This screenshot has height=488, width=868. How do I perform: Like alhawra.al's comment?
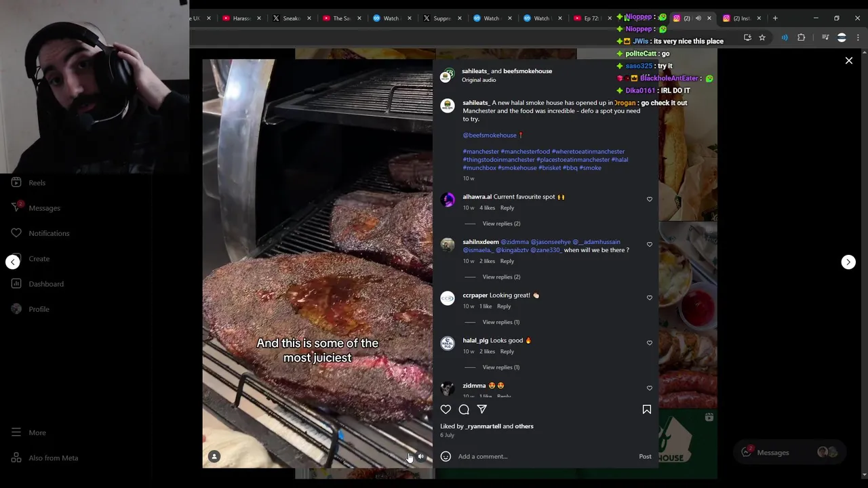(x=649, y=199)
